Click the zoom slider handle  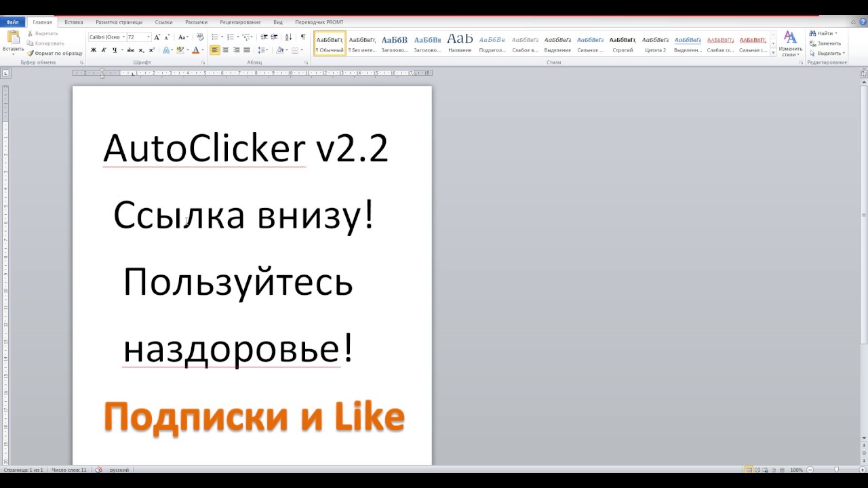pos(836,470)
